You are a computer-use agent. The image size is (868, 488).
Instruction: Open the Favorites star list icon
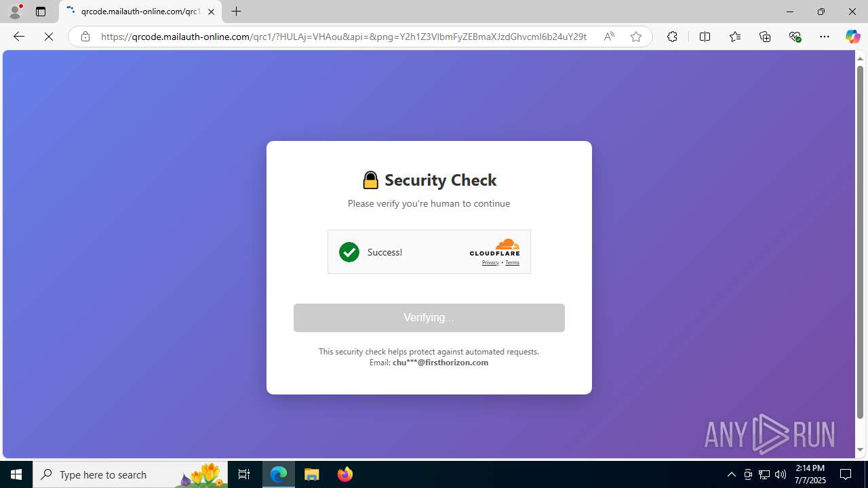[735, 37]
